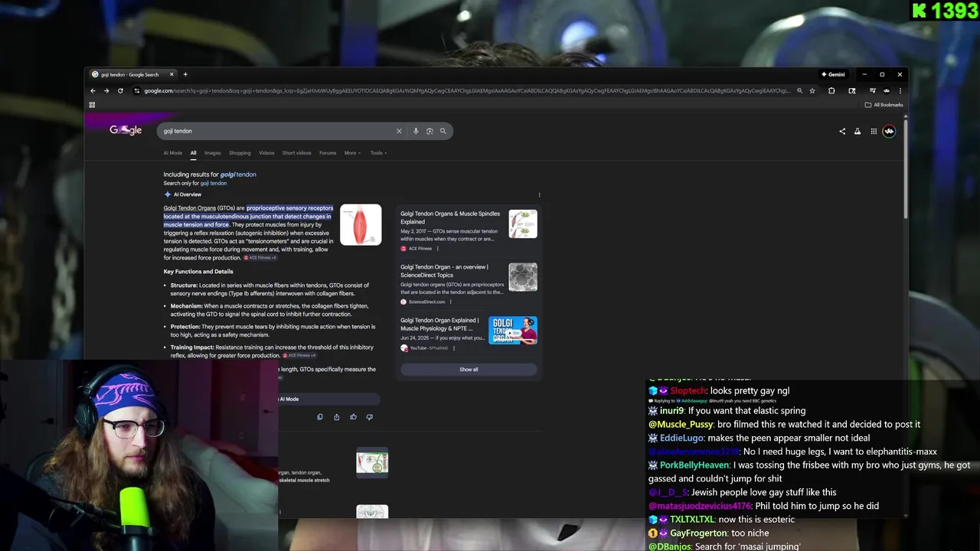Search only for 'goji tendon' link
Image resolution: width=980 pixels, height=551 pixels.
pos(214,184)
